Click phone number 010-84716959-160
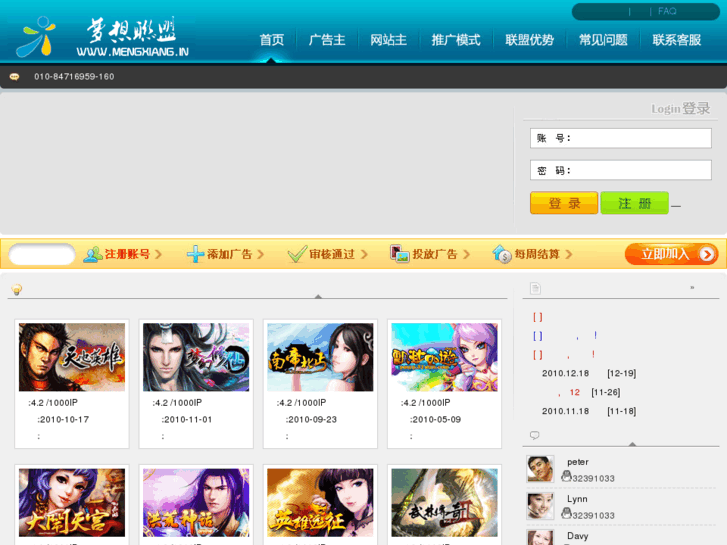 point(74,77)
